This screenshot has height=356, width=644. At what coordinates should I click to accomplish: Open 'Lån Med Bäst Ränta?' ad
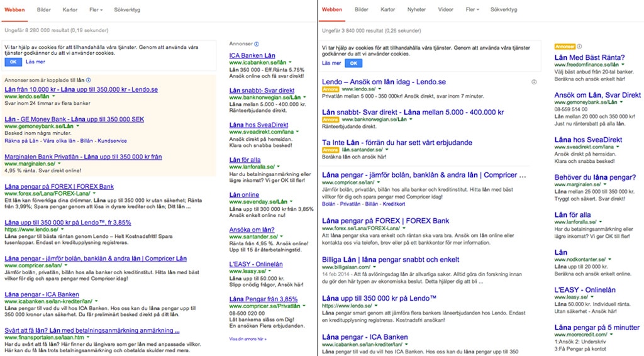click(x=589, y=57)
